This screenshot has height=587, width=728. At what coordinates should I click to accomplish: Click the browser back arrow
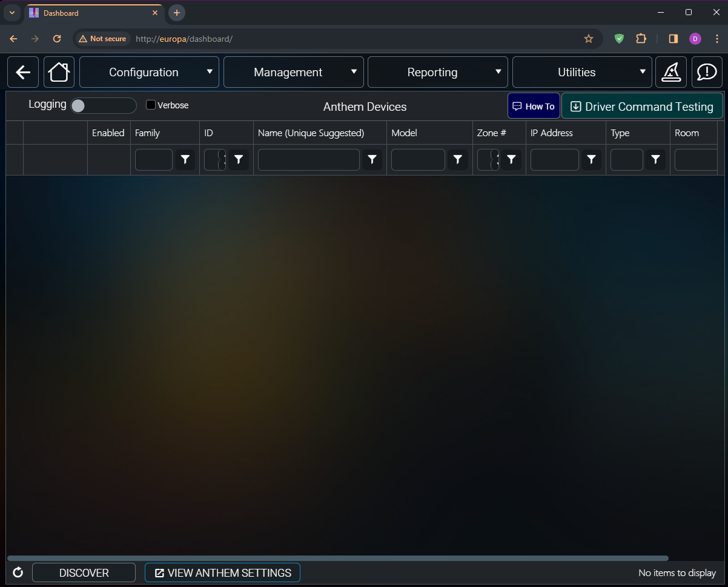pos(13,39)
